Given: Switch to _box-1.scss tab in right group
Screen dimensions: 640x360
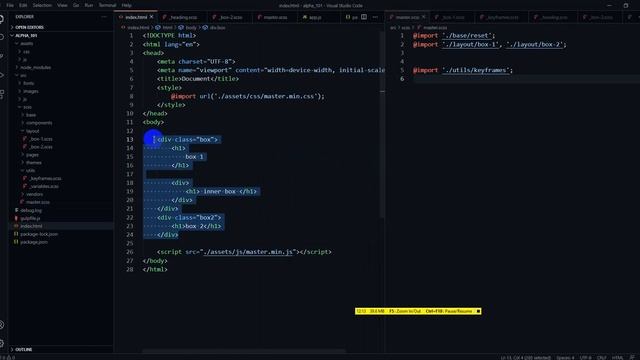Looking at the screenshot, I should pyautogui.click(x=452, y=17).
